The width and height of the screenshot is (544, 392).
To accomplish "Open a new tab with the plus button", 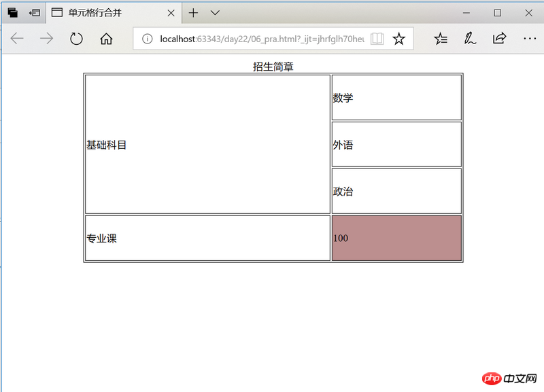I will [194, 13].
